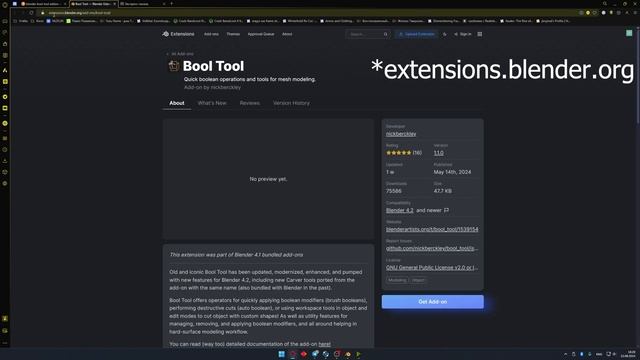Click the green extension icon at top right
This screenshot has height=360, width=640.
[x=629, y=33]
